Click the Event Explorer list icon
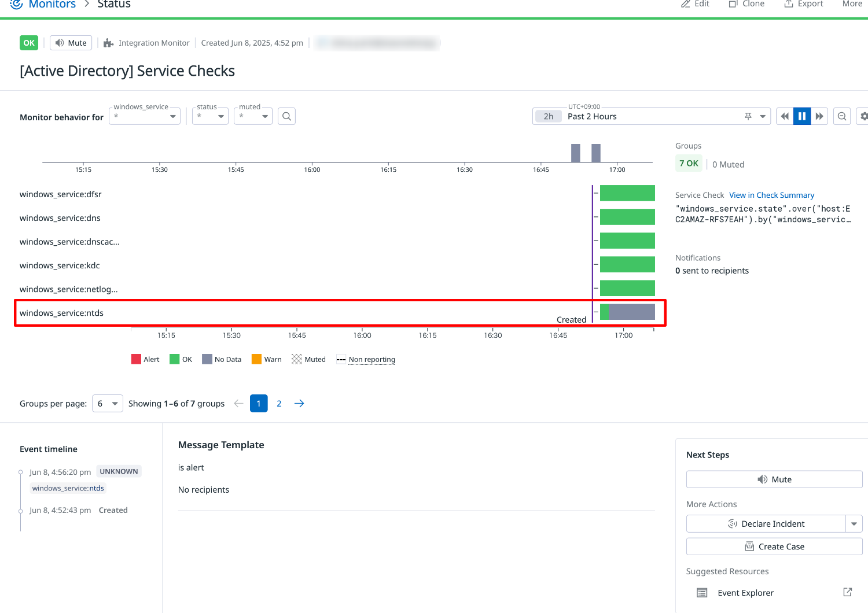The image size is (868, 613). click(702, 593)
